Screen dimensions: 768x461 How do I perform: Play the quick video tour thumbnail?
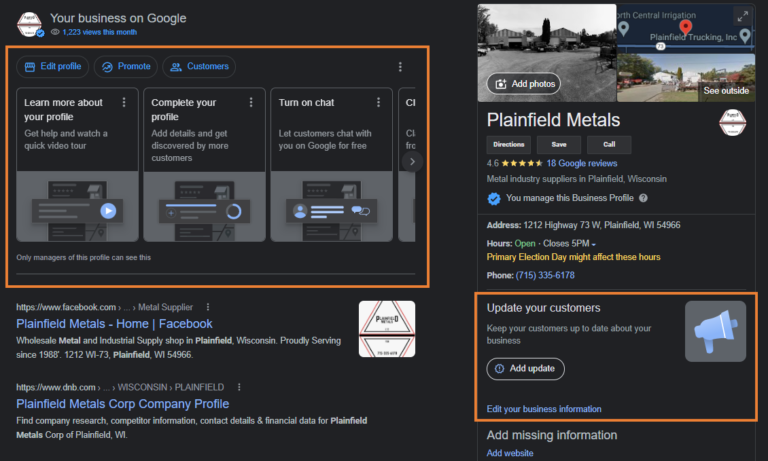tap(108, 211)
